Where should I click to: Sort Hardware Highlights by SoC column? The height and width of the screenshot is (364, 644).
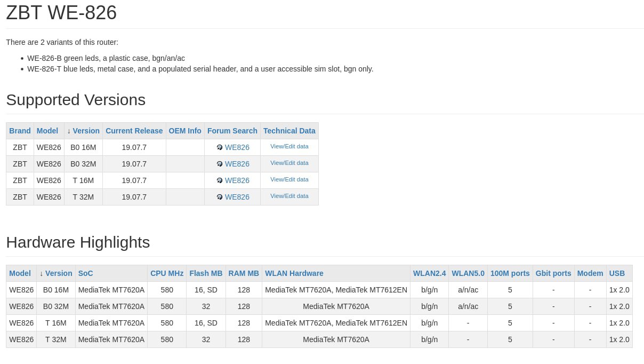pos(85,273)
